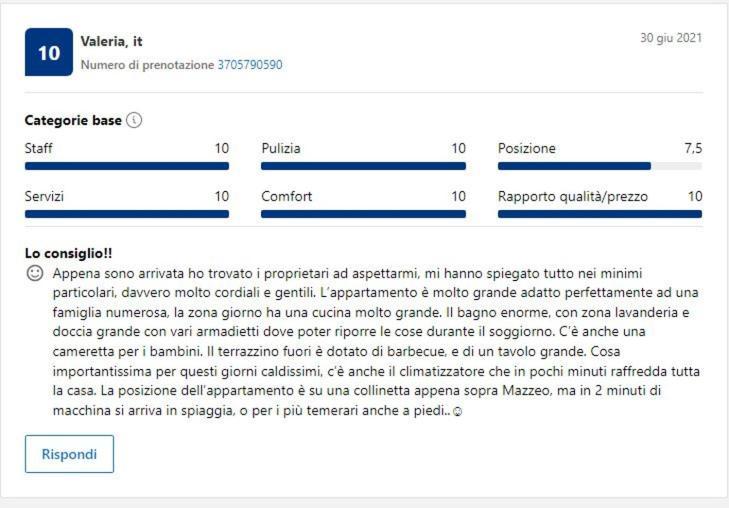Click the Pulizia rating bar
729x508 pixels.
pyautogui.click(x=364, y=166)
